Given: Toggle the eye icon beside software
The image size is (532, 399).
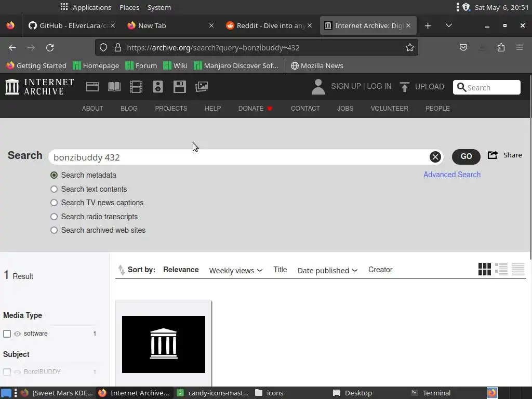Looking at the screenshot, I should click(17, 334).
